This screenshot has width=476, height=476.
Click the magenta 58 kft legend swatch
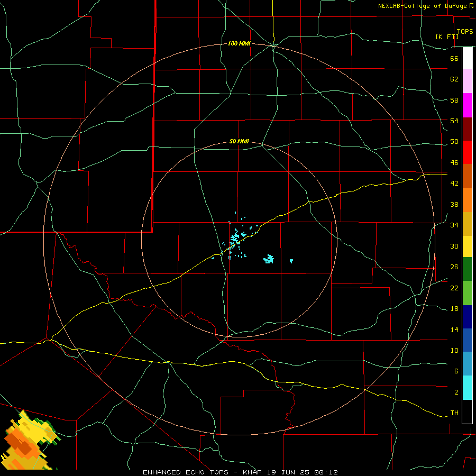[x=467, y=105]
